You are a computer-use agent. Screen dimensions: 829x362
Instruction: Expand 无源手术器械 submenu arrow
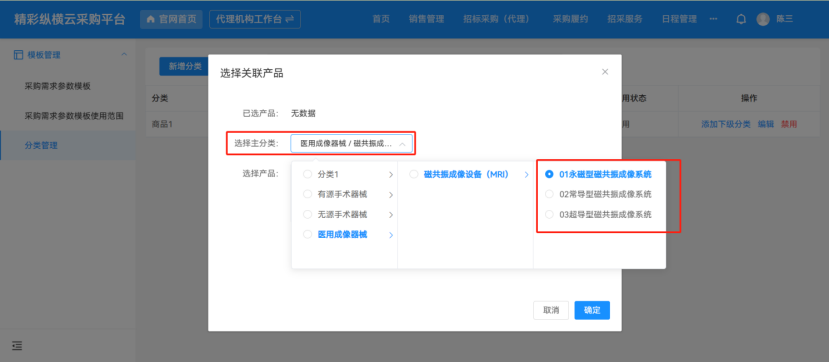pyautogui.click(x=391, y=215)
